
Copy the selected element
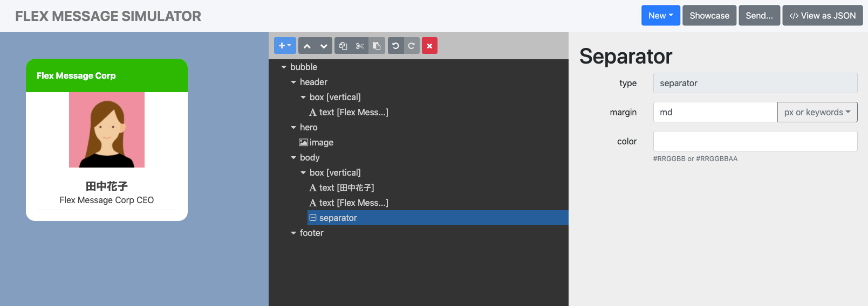tap(343, 46)
